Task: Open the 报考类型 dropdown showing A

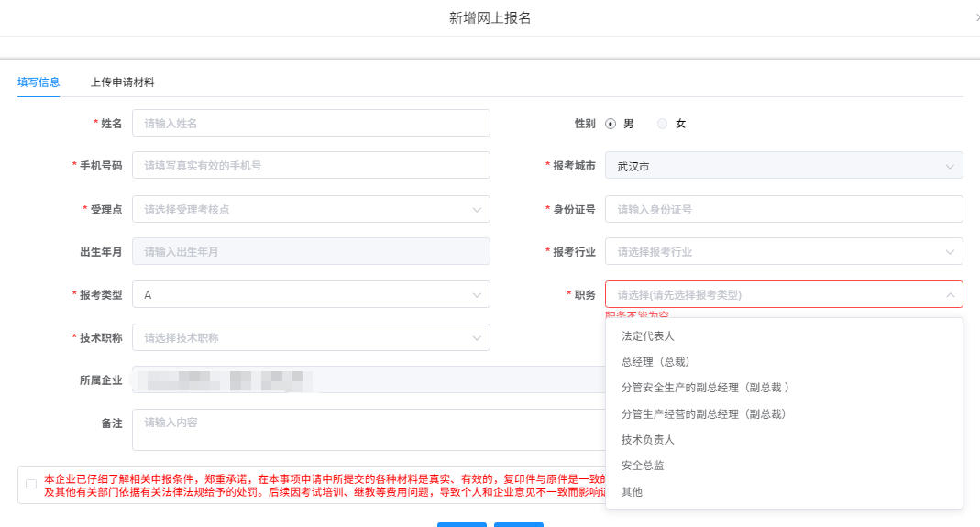Action: [x=311, y=295]
